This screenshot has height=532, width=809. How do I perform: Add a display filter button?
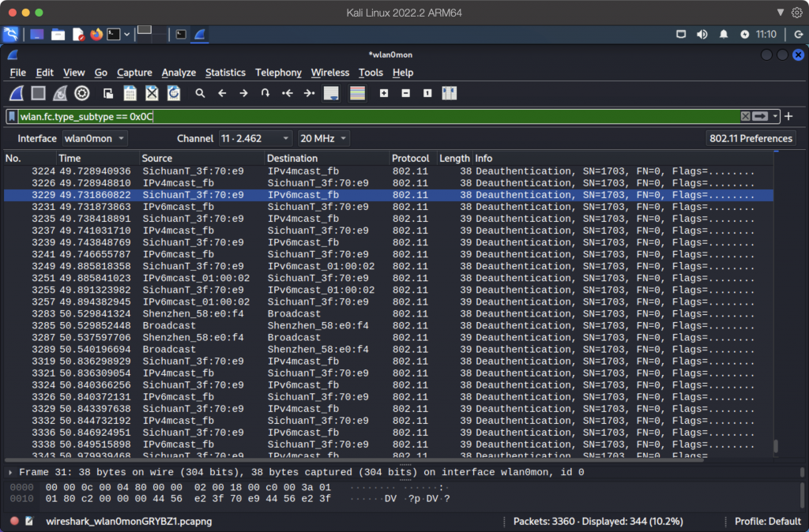coord(788,117)
